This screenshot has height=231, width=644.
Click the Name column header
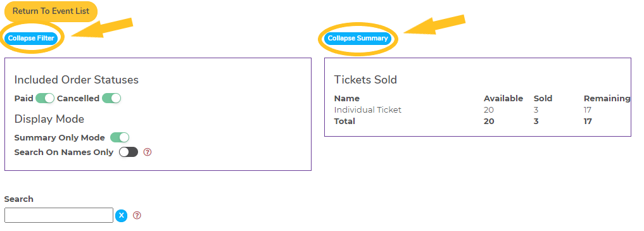(x=346, y=99)
